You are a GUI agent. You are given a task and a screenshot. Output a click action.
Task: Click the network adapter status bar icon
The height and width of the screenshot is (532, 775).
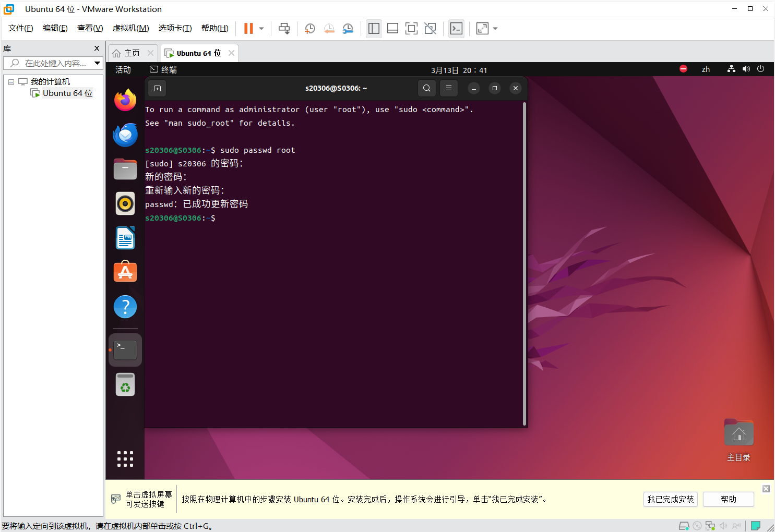pyautogui.click(x=710, y=526)
